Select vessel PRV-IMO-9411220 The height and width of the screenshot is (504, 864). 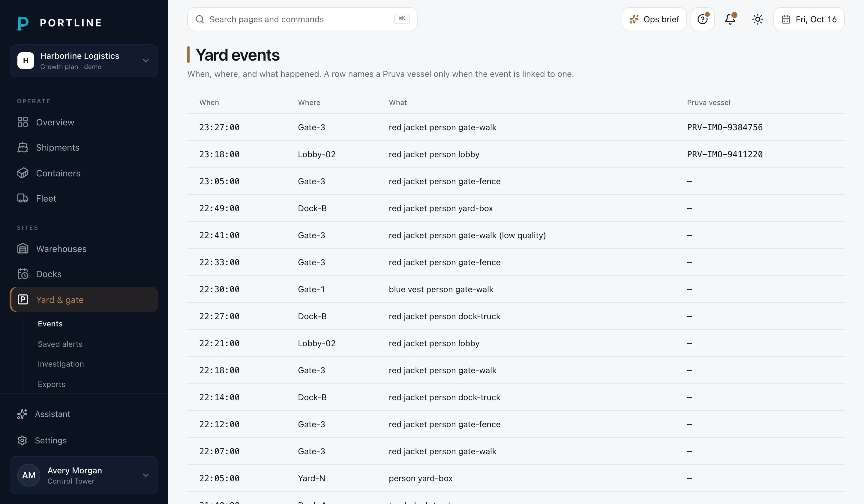click(x=725, y=154)
